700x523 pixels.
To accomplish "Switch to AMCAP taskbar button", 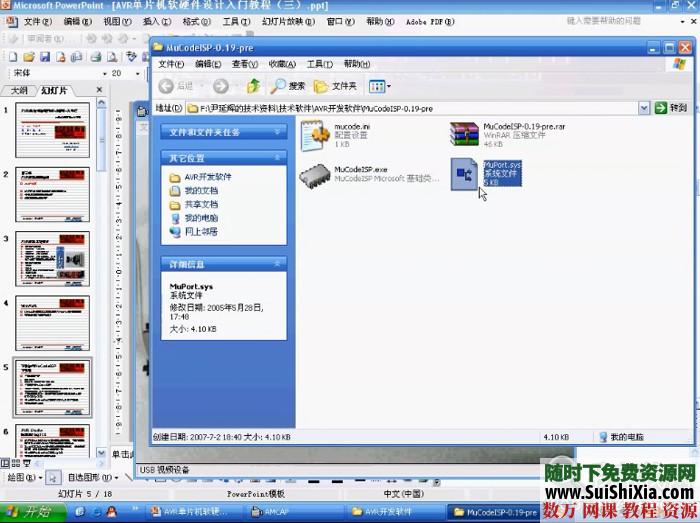I will point(292,512).
